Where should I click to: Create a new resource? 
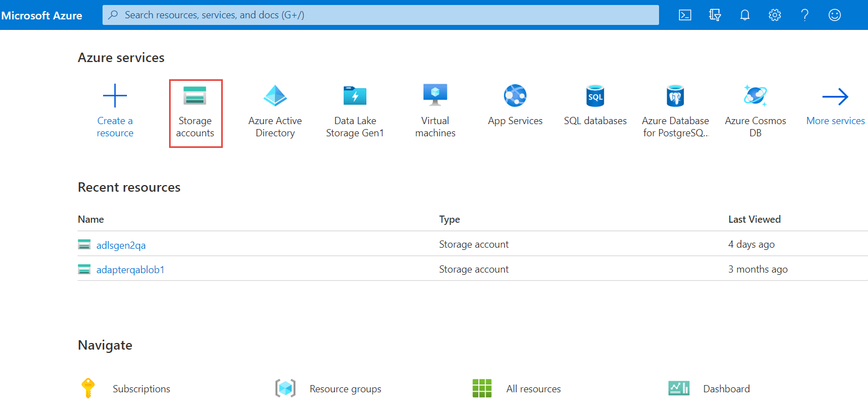(x=115, y=110)
